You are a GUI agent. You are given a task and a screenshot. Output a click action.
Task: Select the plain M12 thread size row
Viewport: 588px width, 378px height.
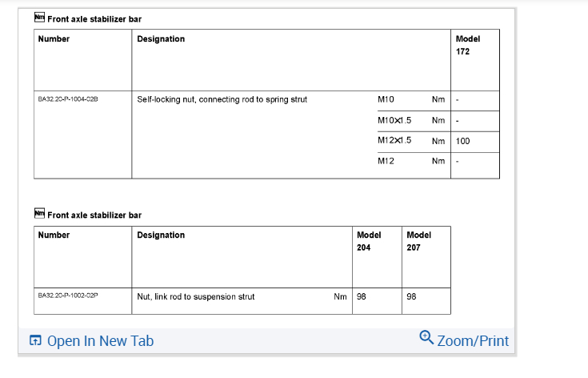[386, 161]
